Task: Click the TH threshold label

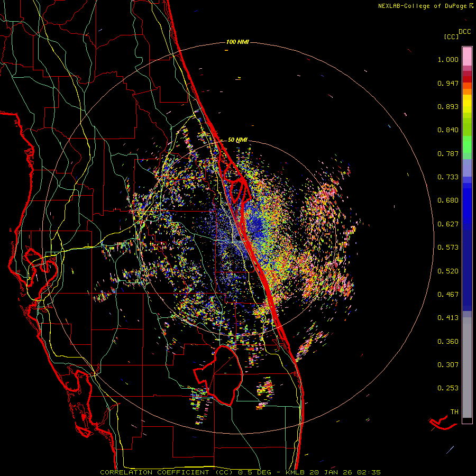Action: (454, 412)
